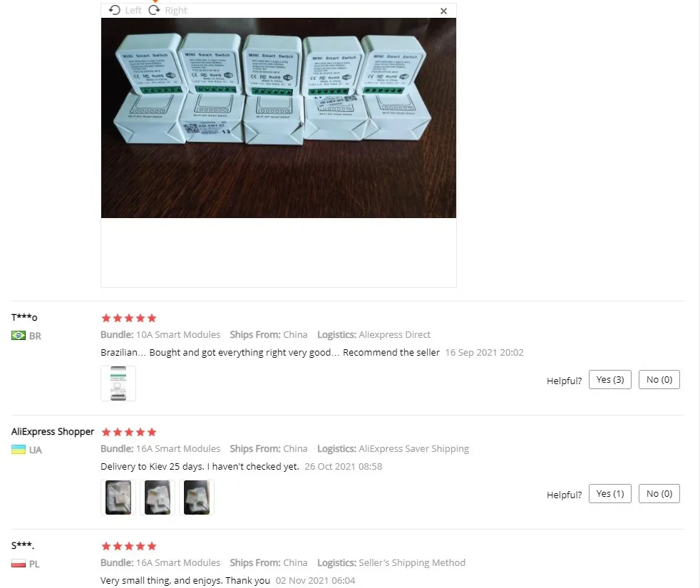Open first thumbnail in Kiev delivery review
The height and width of the screenshot is (588, 700).
[118, 497]
